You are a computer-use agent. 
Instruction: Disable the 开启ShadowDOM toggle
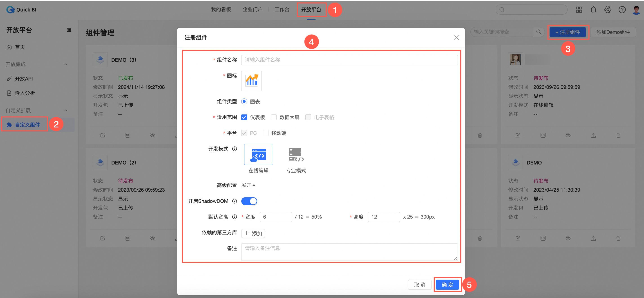tap(249, 201)
